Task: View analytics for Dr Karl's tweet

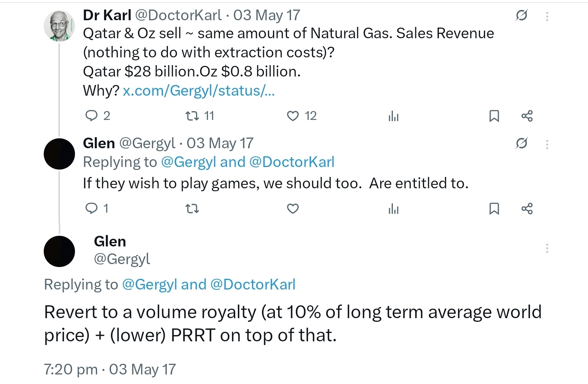Action: tap(393, 117)
